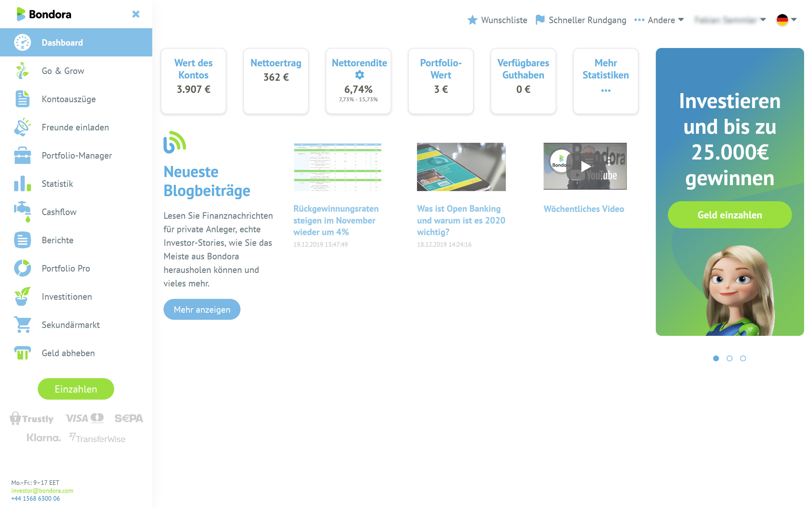Click the recovery rates table thumbnail
Viewport: 812px width, 508px height.
[337, 167]
